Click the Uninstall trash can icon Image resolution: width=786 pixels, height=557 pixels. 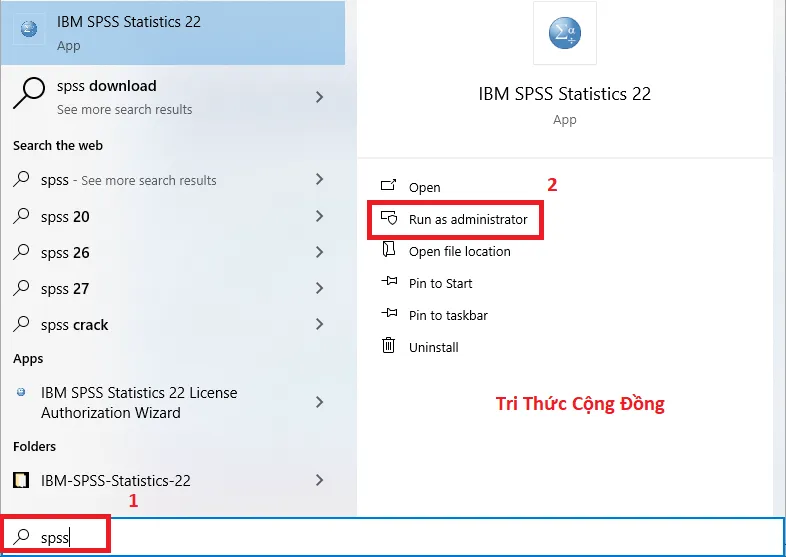pyautogui.click(x=388, y=345)
